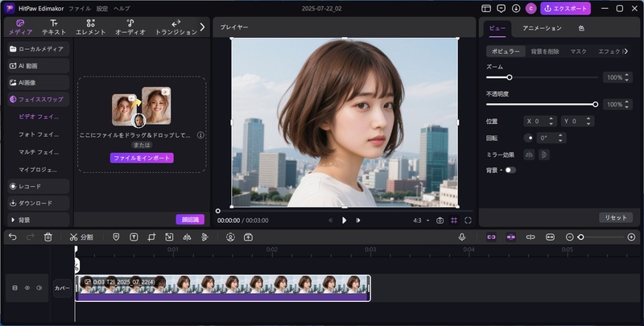Open the face recognition person icon tool
The width and height of the screenshot is (644, 326).
(230, 237)
